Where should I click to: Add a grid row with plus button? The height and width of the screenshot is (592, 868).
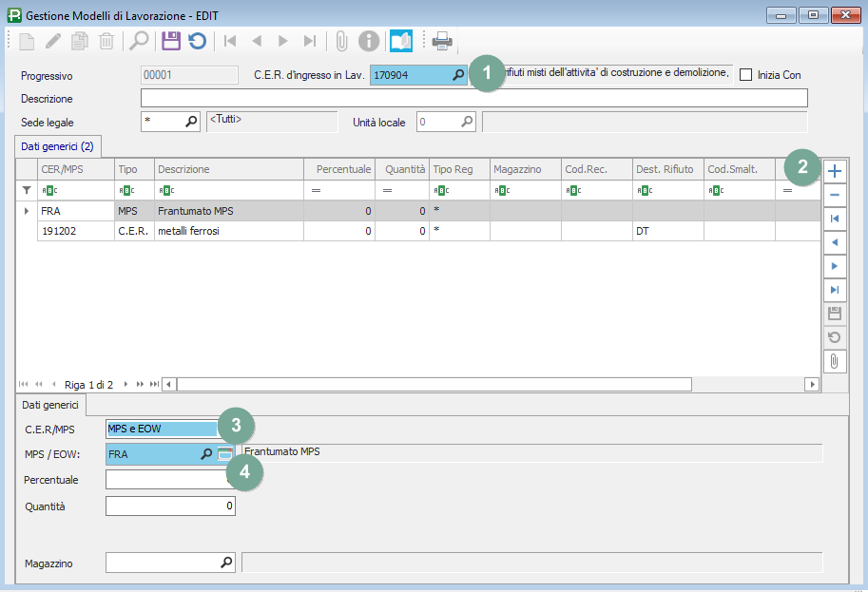click(835, 171)
